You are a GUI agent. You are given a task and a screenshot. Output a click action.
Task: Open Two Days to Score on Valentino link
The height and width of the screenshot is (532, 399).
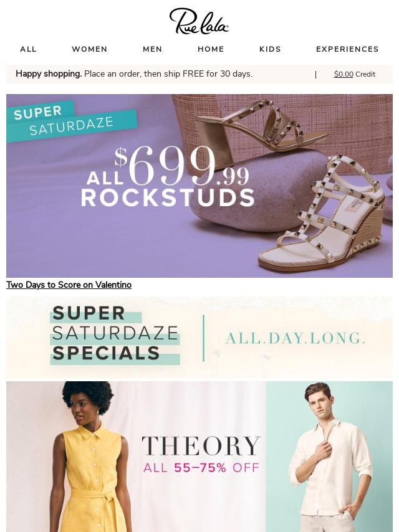click(69, 285)
